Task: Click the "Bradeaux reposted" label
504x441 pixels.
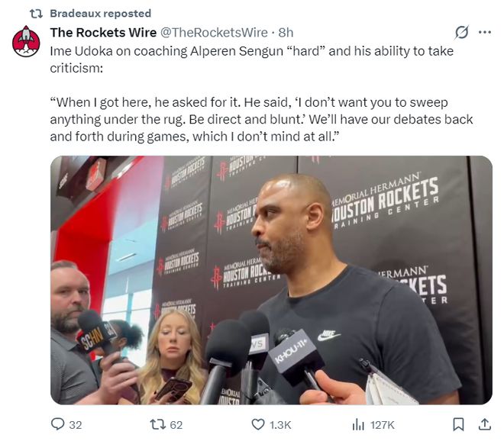Action: point(100,13)
